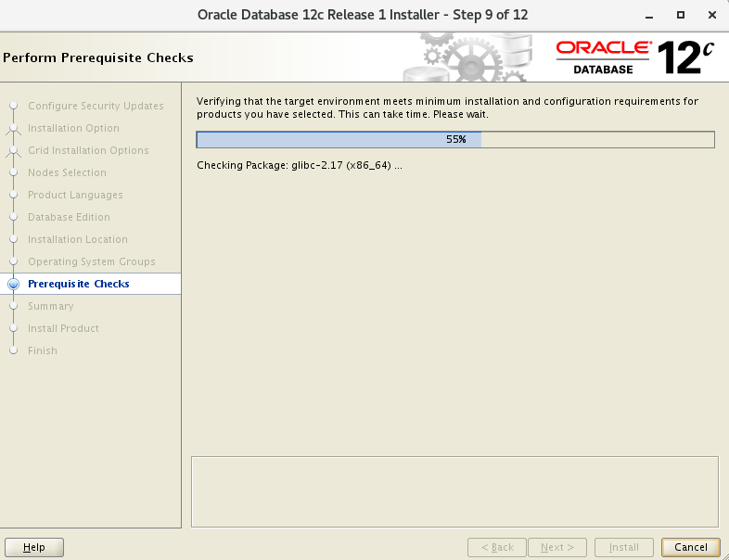Select Operating System Groups step
This screenshot has width=729, height=560.
(92, 261)
